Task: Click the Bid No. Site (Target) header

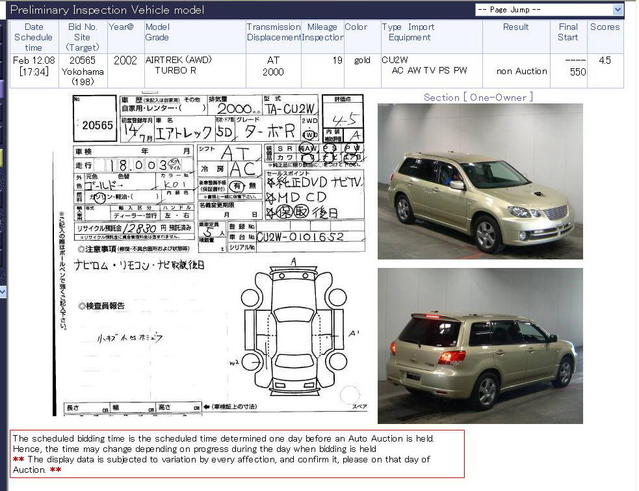Action: pyautogui.click(x=83, y=37)
